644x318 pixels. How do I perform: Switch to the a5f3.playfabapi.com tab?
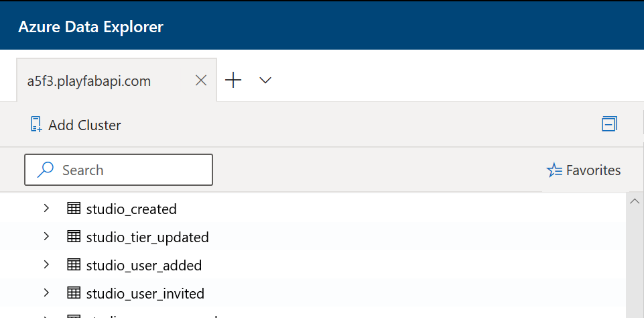88,81
